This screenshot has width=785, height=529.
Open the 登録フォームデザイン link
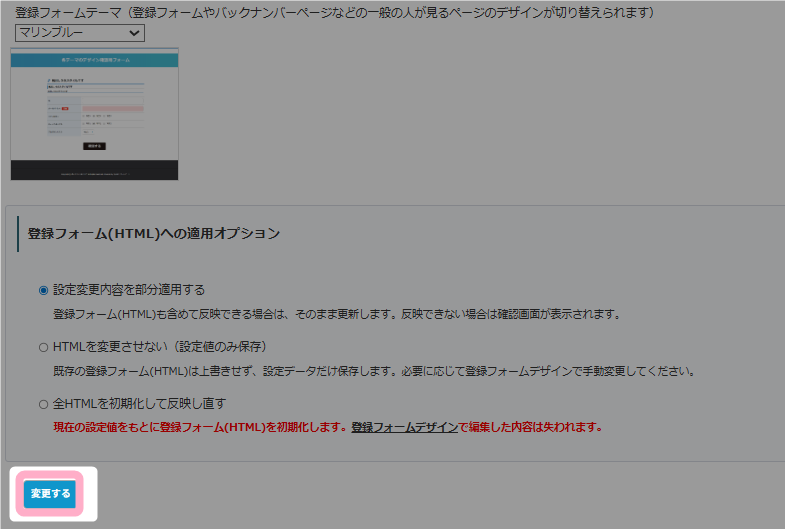click(404, 427)
